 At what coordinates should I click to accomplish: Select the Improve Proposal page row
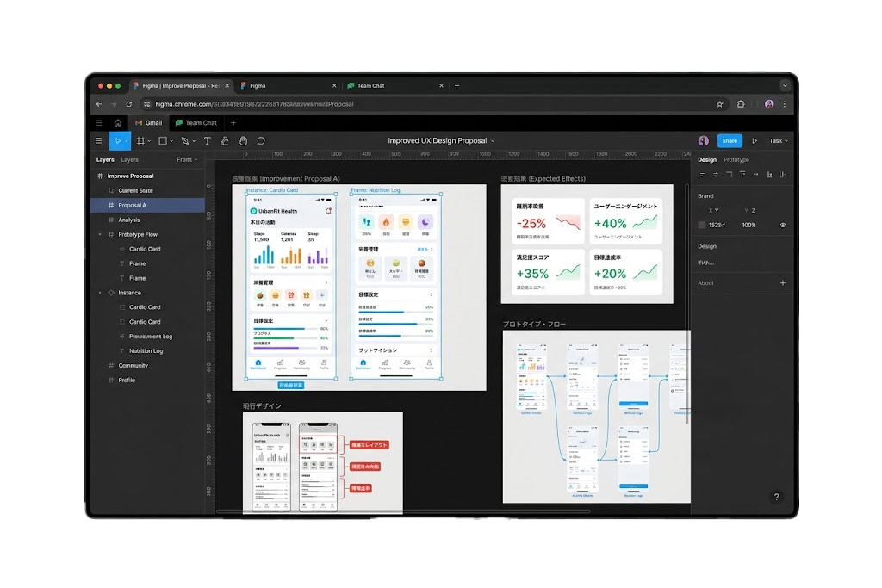click(147, 176)
